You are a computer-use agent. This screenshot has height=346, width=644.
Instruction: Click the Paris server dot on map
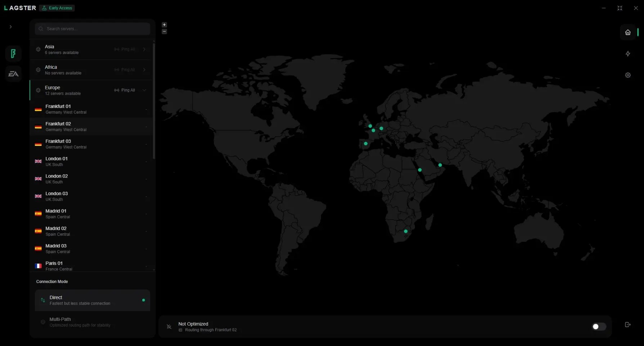coord(373,130)
